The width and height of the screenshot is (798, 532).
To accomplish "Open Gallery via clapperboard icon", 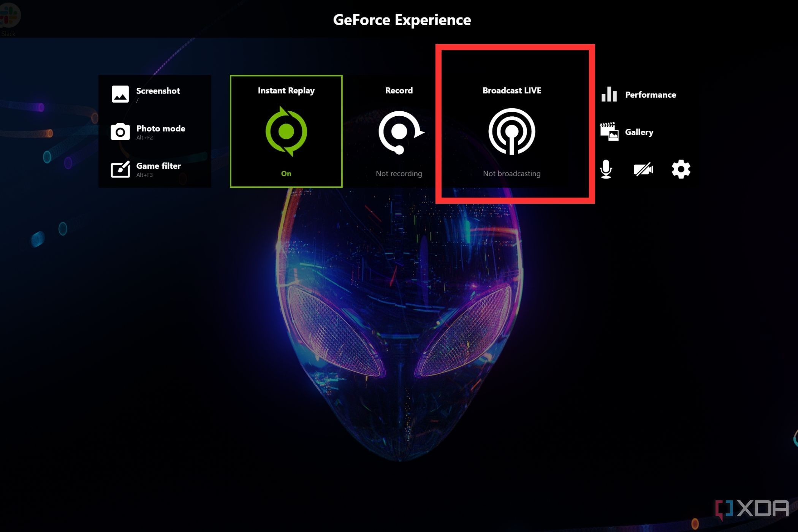I will pyautogui.click(x=609, y=131).
